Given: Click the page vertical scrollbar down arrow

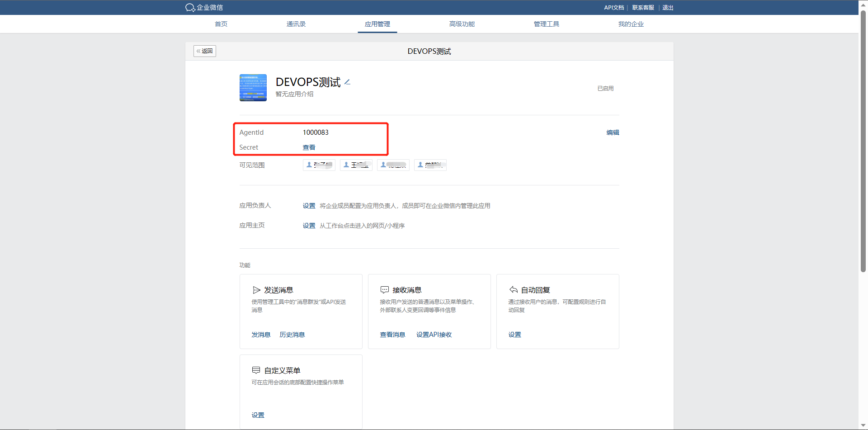Looking at the screenshot, I should (x=863, y=425).
